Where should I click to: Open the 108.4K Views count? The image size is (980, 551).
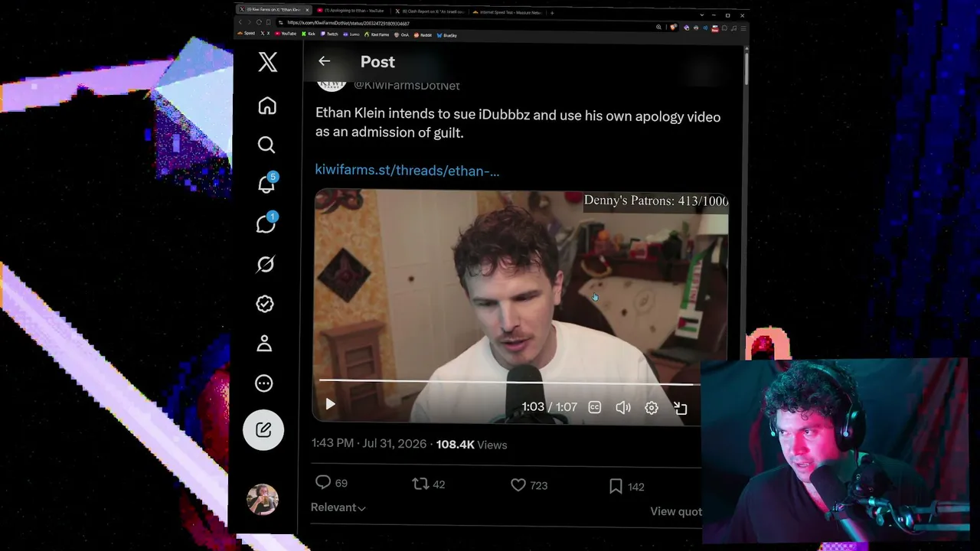[472, 445]
